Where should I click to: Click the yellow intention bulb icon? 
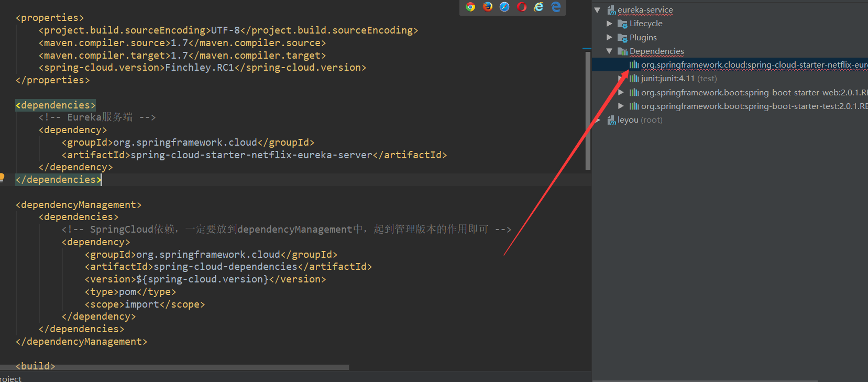(2, 178)
